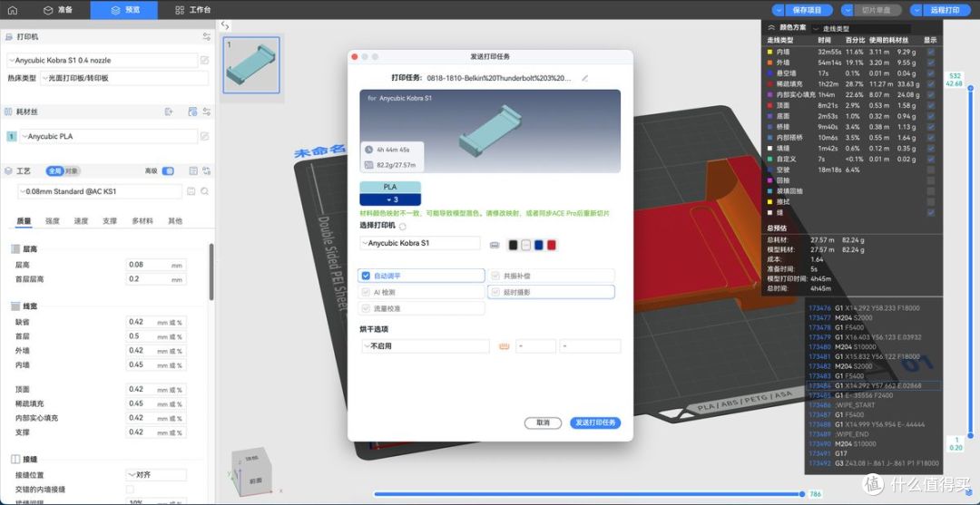Select the black filament slot swatch

pos(513,245)
